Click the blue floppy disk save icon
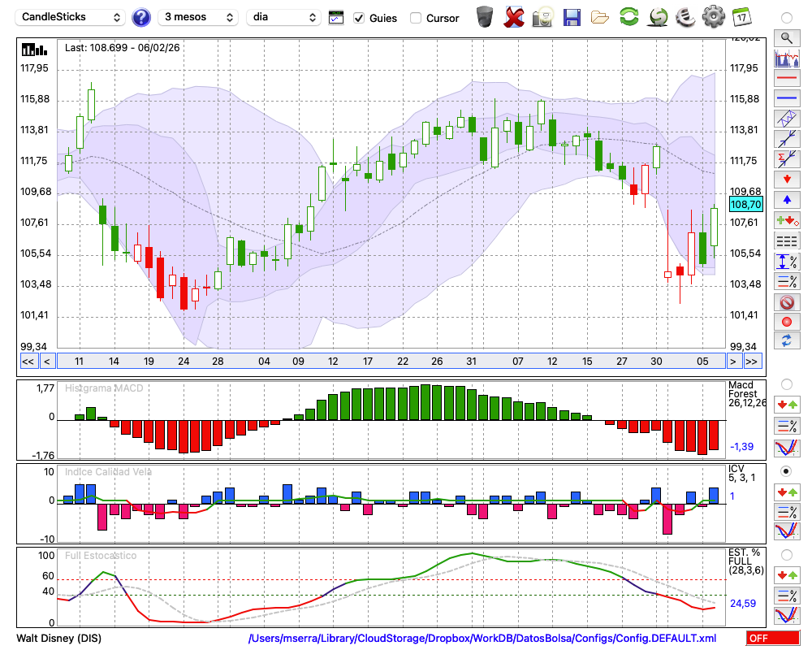 point(572,17)
